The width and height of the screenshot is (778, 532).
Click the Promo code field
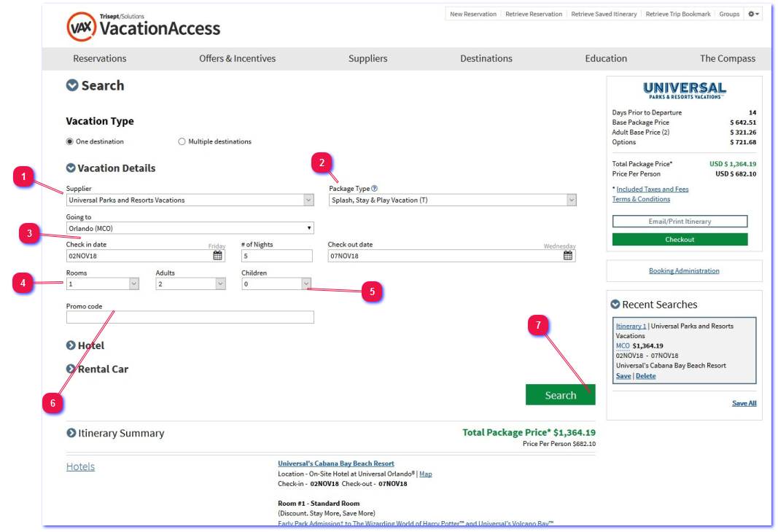pyautogui.click(x=190, y=317)
